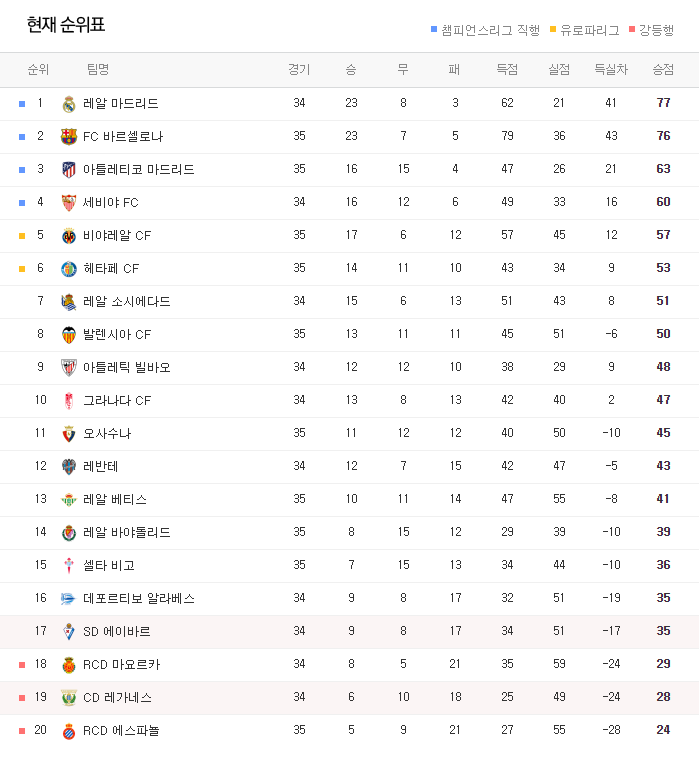Click the Villarreal CF yellow crest
This screenshot has height=770, width=699.
tap(69, 236)
